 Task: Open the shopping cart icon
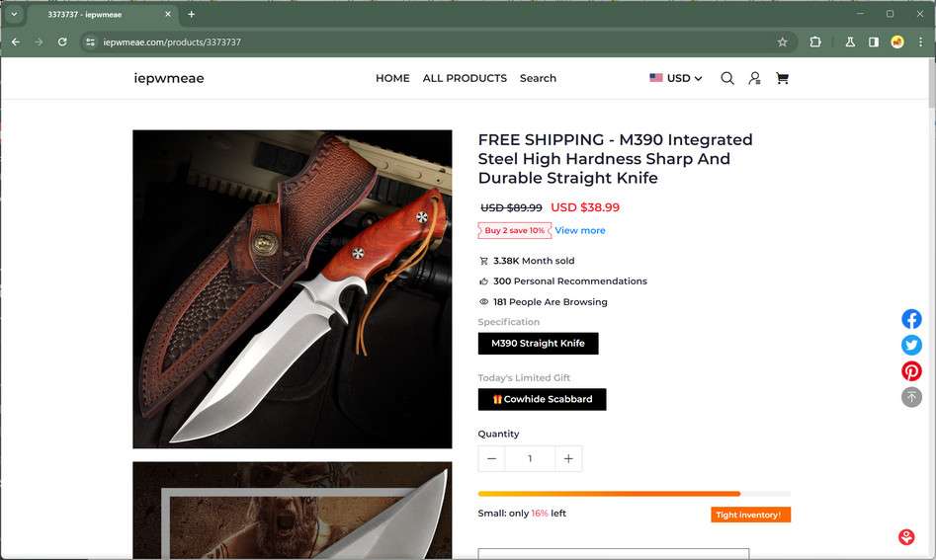(782, 78)
